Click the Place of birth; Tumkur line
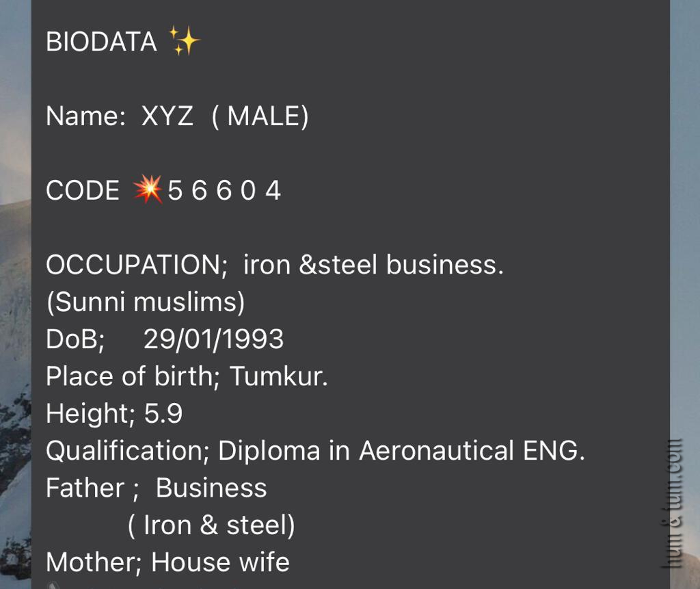This screenshot has width=700, height=589. coord(187,376)
